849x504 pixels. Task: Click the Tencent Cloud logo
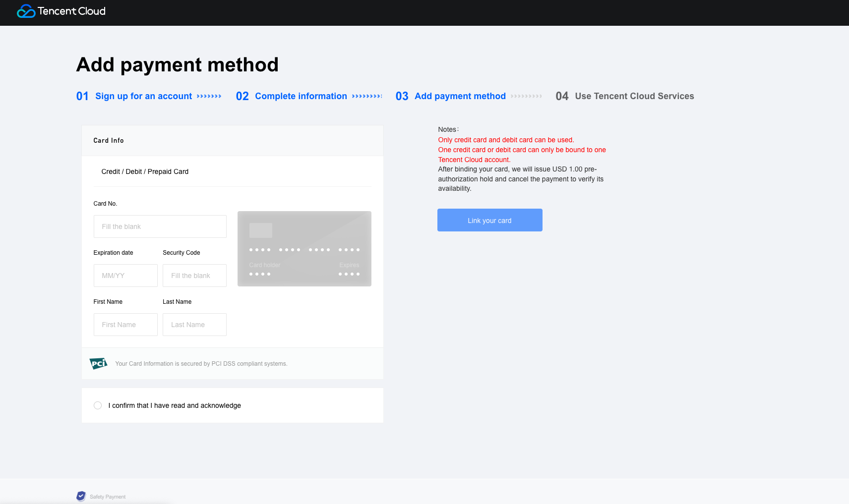click(61, 11)
